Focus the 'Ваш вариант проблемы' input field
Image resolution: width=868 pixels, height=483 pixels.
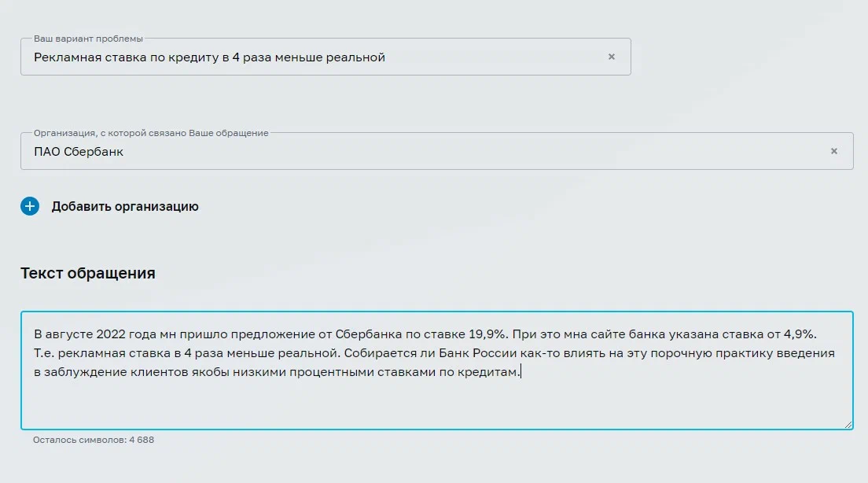point(325,57)
